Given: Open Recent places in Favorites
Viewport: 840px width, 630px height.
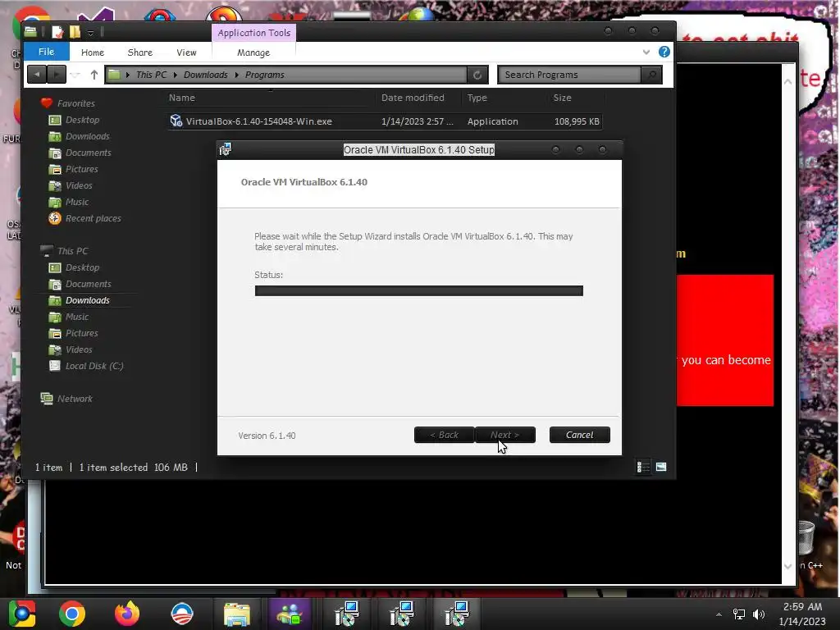Looking at the screenshot, I should pos(94,218).
